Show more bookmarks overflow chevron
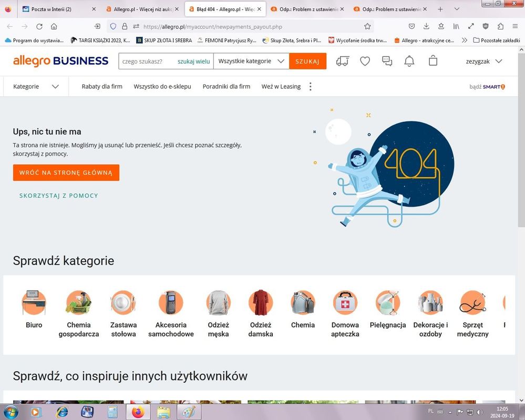This screenshot has width=525, height=420. point(464,40)
